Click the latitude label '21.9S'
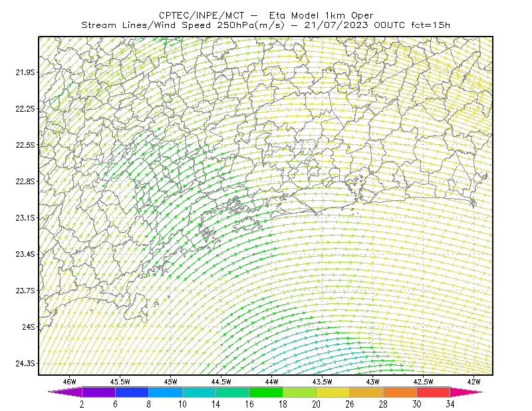 pos(25,72)
